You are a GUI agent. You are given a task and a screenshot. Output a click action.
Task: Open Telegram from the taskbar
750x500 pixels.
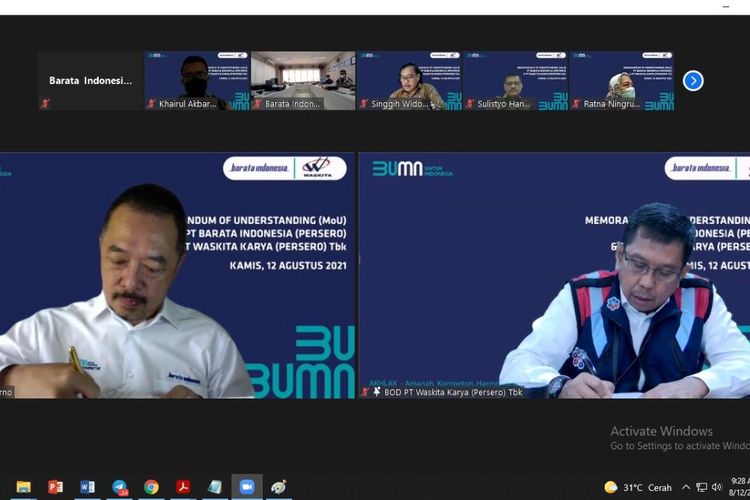click(120, 487)
